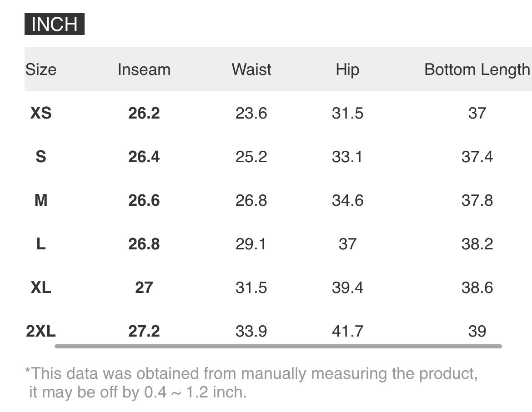Click the Bottom Length column header
The width and height of the screenshot is (532, 412).
[x=477, y=70]
